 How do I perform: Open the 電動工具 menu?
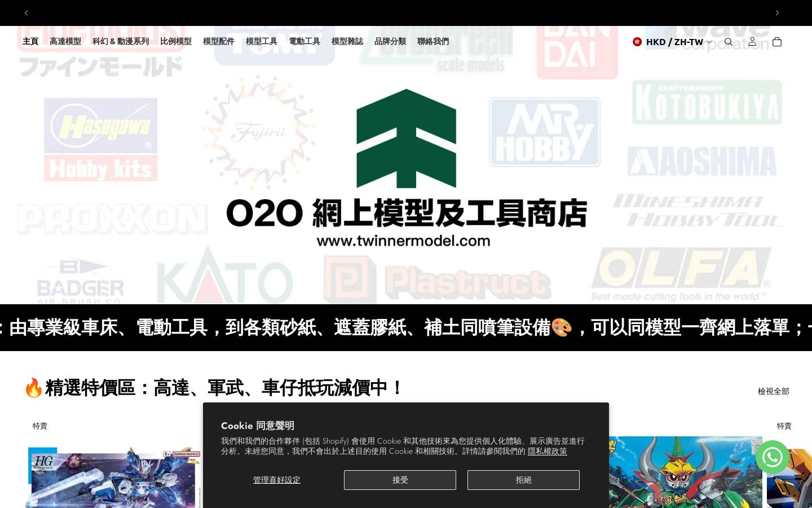pyautogui.click(x=304, y=41)
